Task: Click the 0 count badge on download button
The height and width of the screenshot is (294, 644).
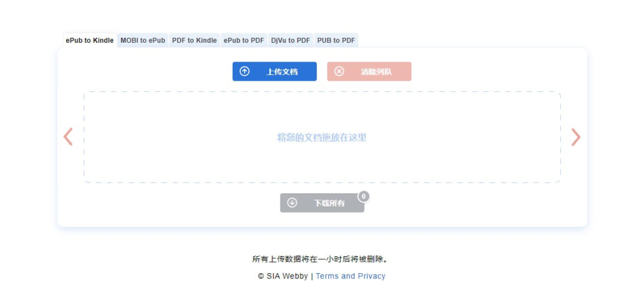Action: [364, 196]
